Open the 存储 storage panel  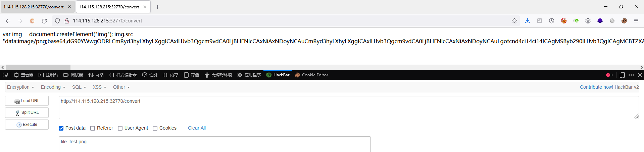click(191, 75)
